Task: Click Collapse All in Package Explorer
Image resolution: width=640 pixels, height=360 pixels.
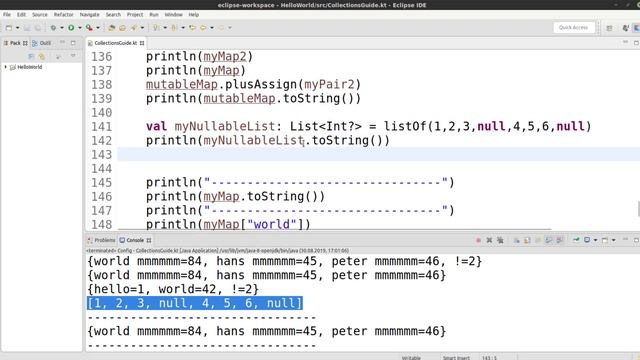Action: tap(31, 56)
